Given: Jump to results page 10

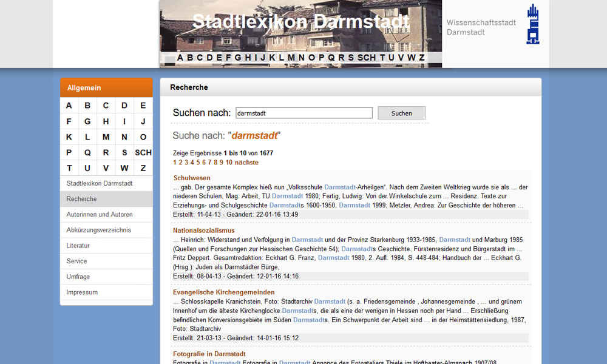Looking at the screenshot, I should point(229,163).
